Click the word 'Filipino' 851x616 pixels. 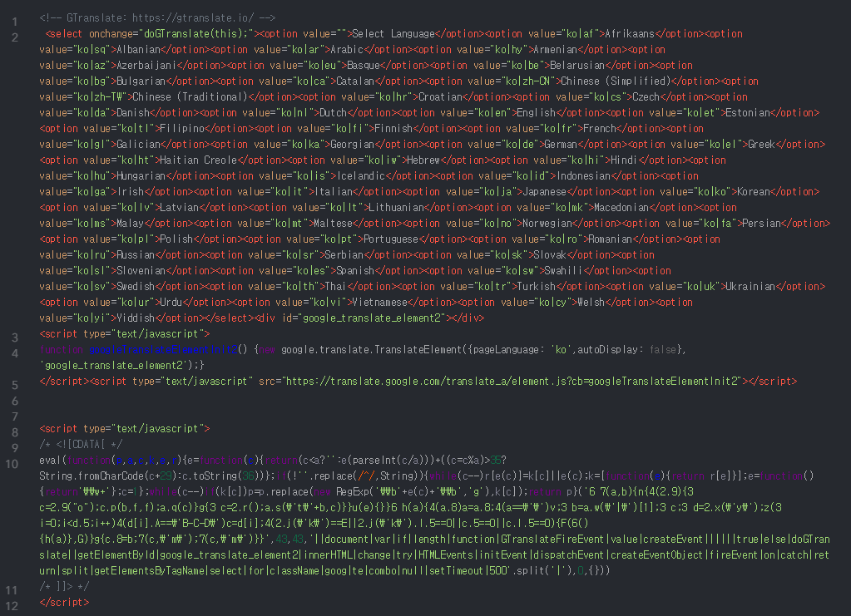[x=182, y=129]
